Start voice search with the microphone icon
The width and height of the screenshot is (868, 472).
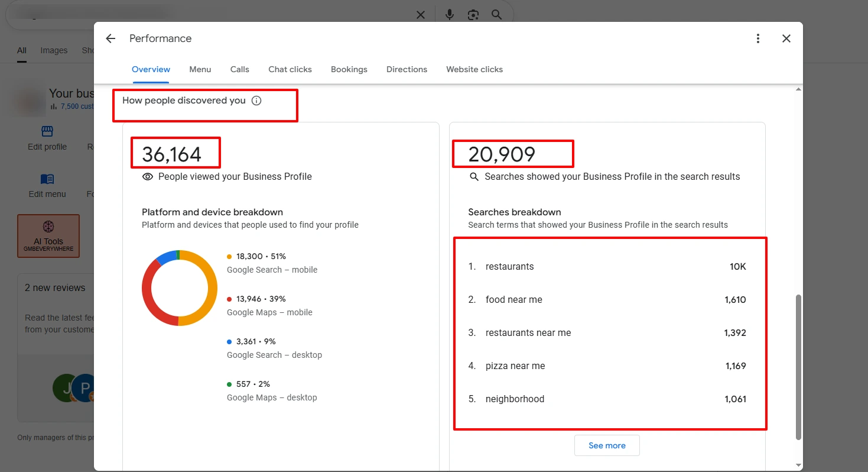(x=450, y=15)
